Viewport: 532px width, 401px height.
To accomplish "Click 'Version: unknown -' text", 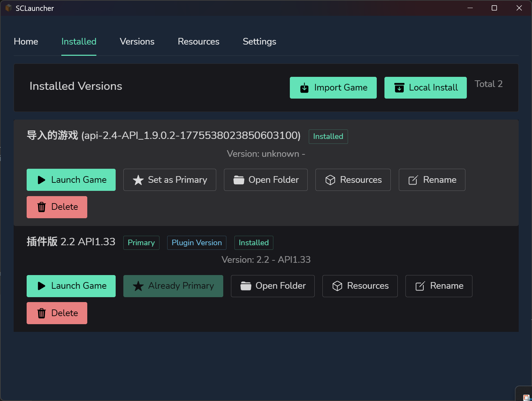I will pos(266,154).
